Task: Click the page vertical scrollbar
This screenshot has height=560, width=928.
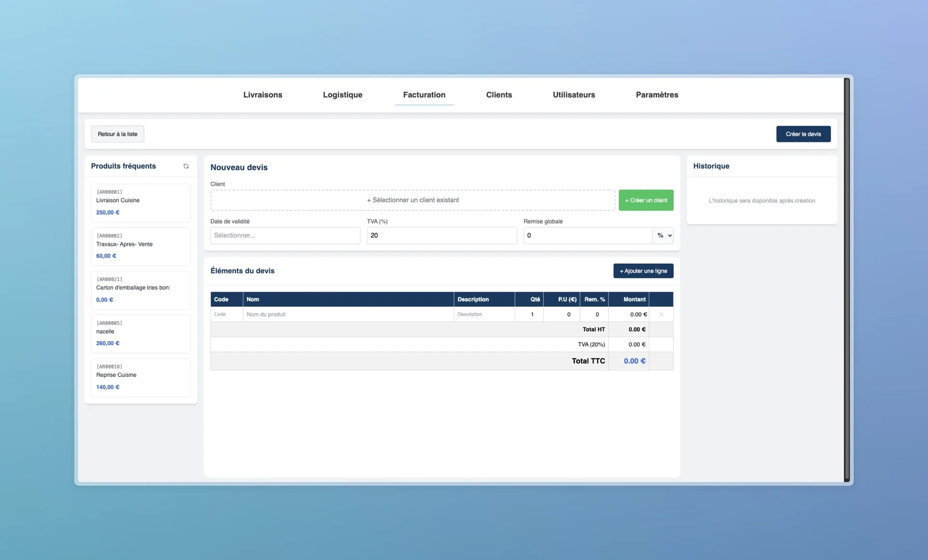Action: [x=846, y=279]
